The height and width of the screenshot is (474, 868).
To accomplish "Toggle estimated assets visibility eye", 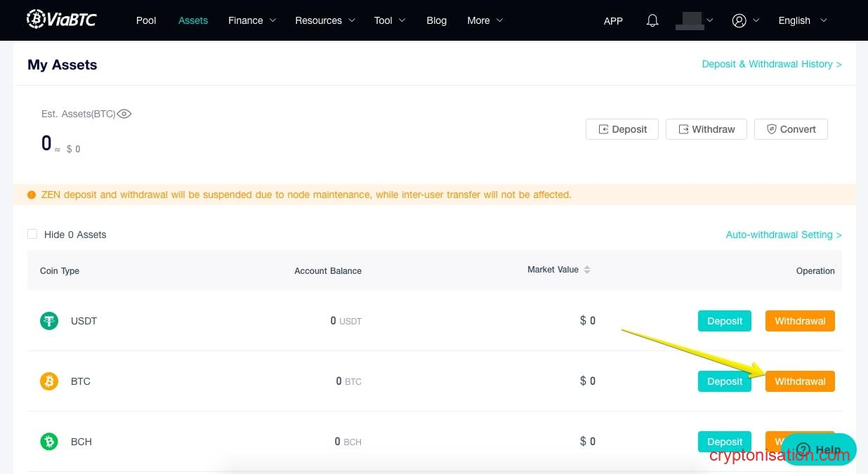I will point(124,114).
